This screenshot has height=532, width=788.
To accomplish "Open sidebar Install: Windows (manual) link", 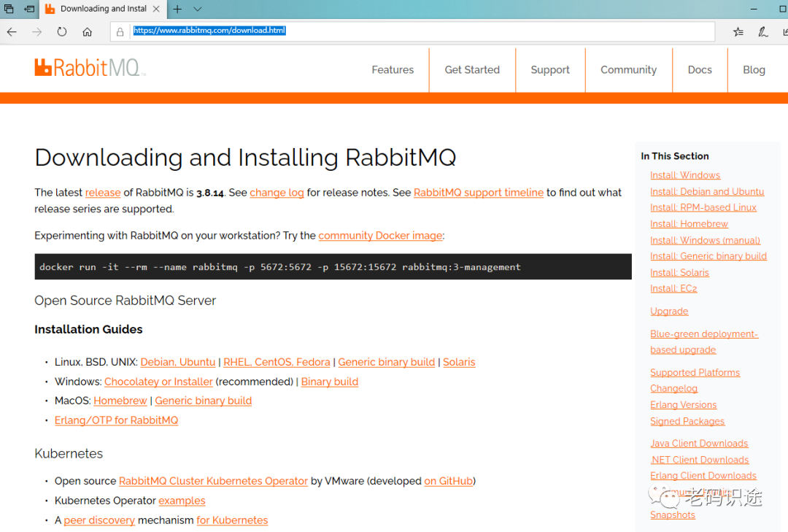I will (x=705, y=240).
